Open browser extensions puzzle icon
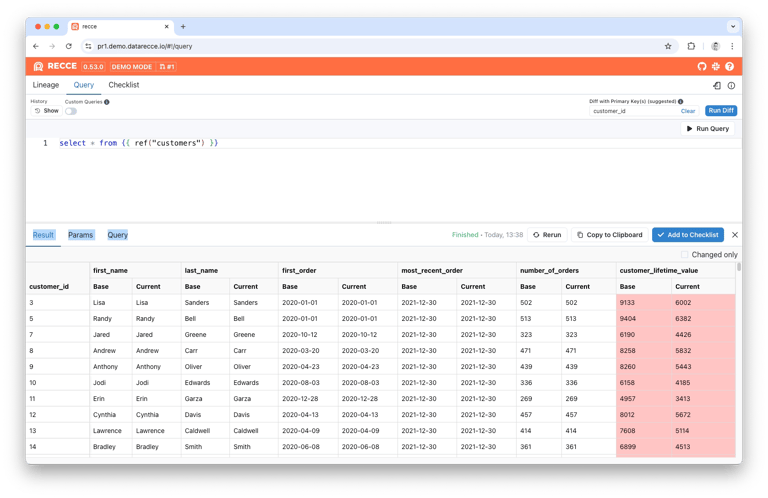 [x=691, y=46]
